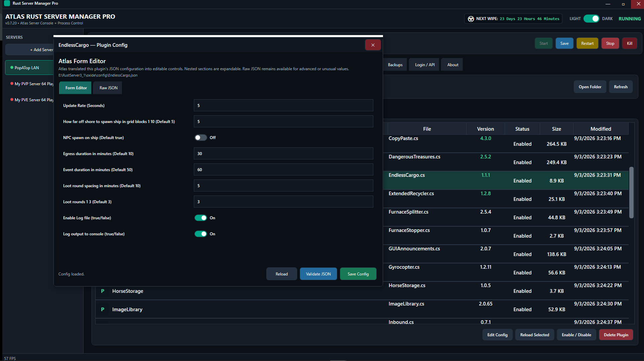The width and height of the screenshot is (644, 361).
Task: Click the blue Save button in toolbar
Action: (564, 43)
